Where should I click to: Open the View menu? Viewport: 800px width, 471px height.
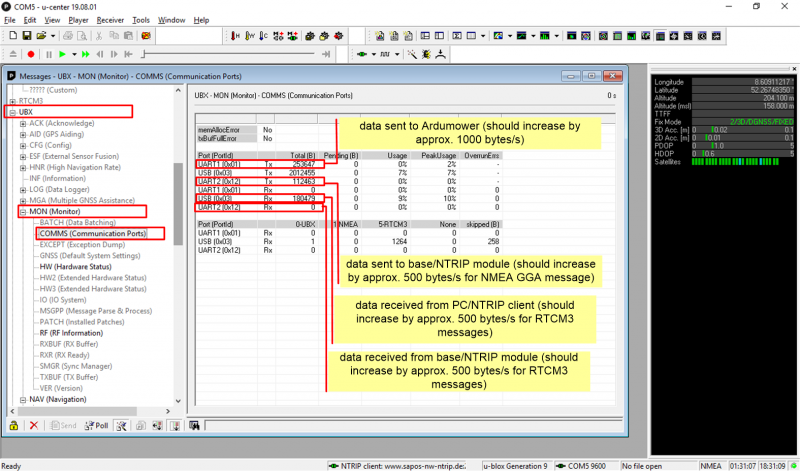point(52,20)
